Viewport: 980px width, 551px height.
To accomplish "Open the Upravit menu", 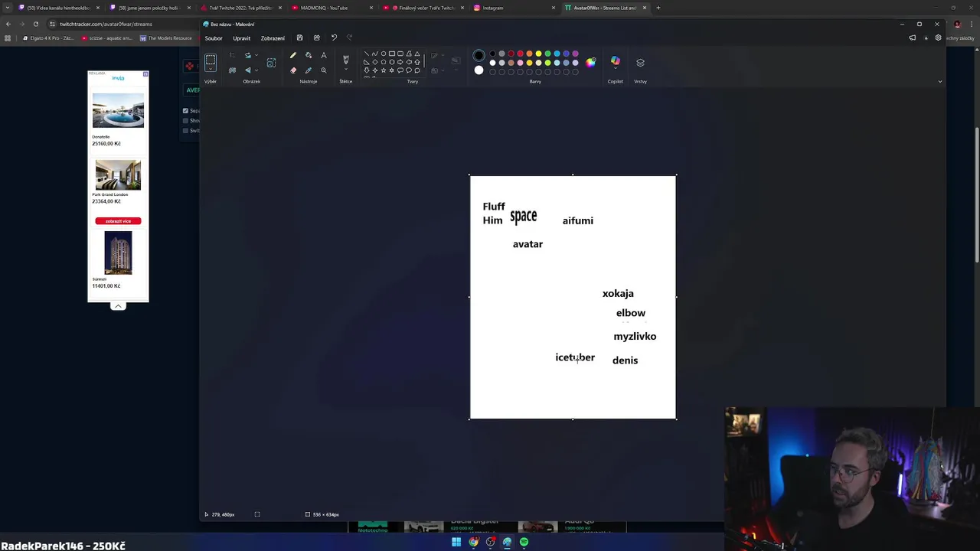I will tap(241, 38).
